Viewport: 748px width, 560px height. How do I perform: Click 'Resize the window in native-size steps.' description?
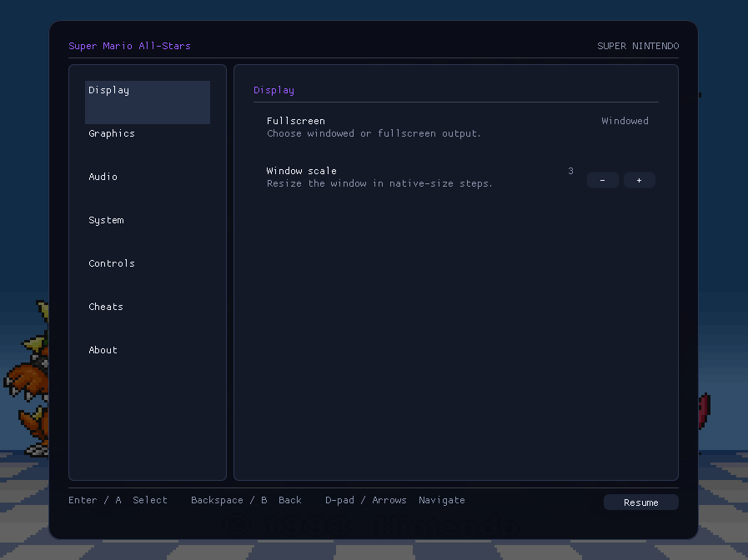coord(379,183)
